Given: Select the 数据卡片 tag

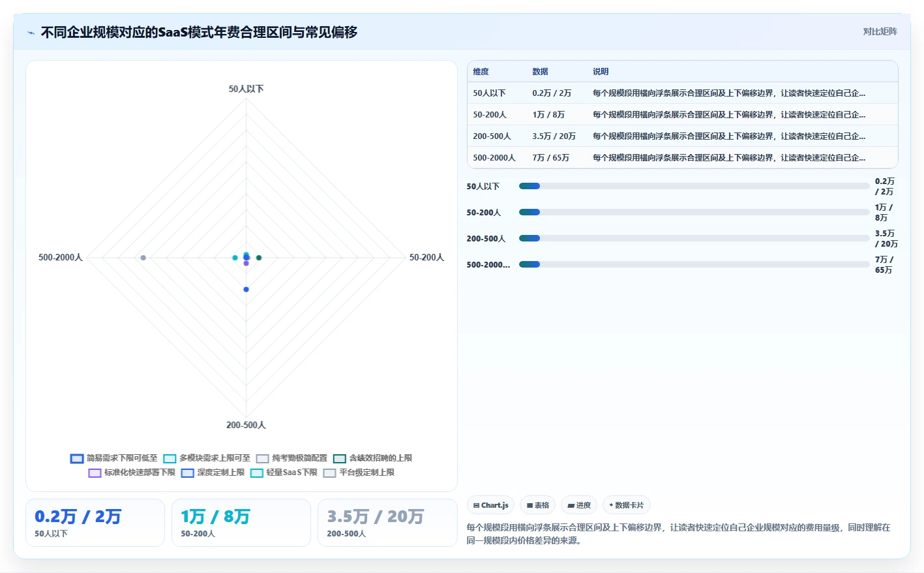Looking at the screenshot, I should [x=626, y=505].
